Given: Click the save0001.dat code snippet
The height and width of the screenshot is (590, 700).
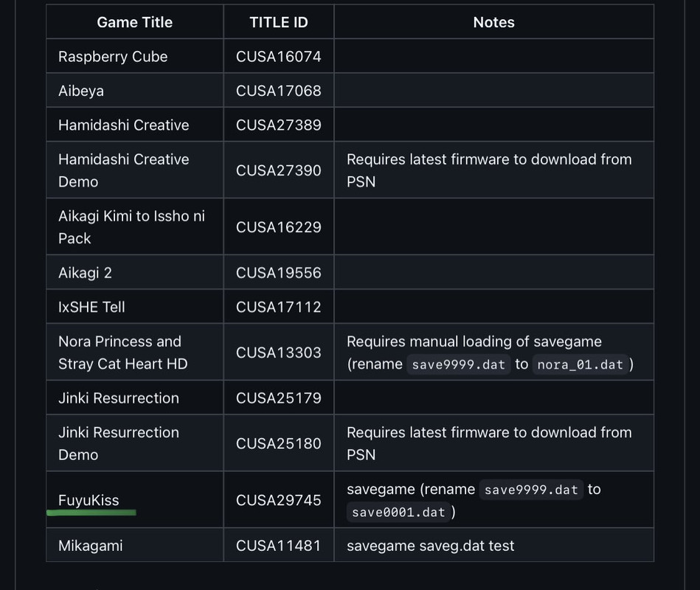Looking at the screenshot, I should pos(398,512).
